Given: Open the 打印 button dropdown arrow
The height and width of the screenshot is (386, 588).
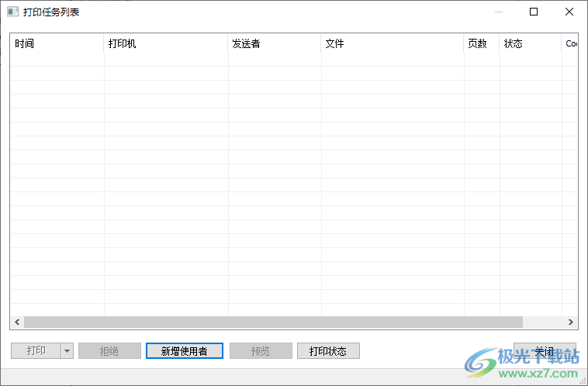Looking at the screenshot, I should tap(67, 351).
